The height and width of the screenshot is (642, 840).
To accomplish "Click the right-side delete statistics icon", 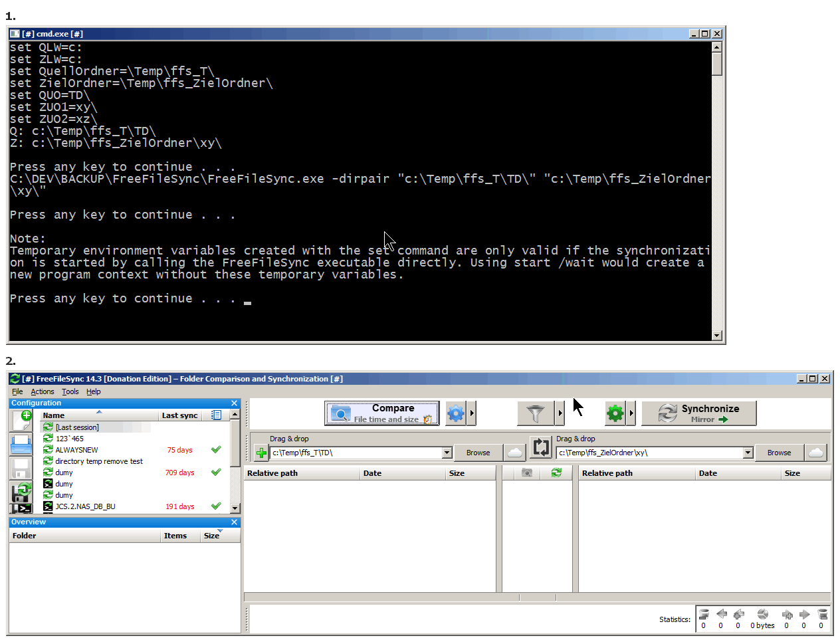I will point(822,614).
